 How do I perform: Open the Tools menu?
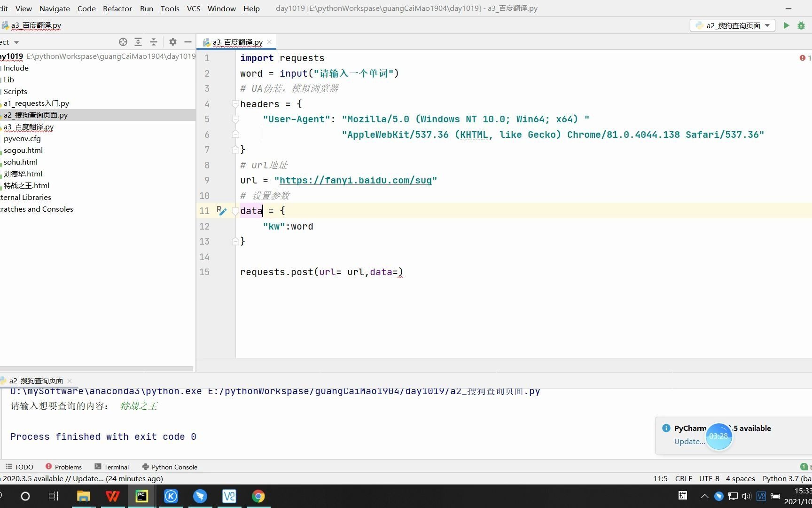[170, 8]
